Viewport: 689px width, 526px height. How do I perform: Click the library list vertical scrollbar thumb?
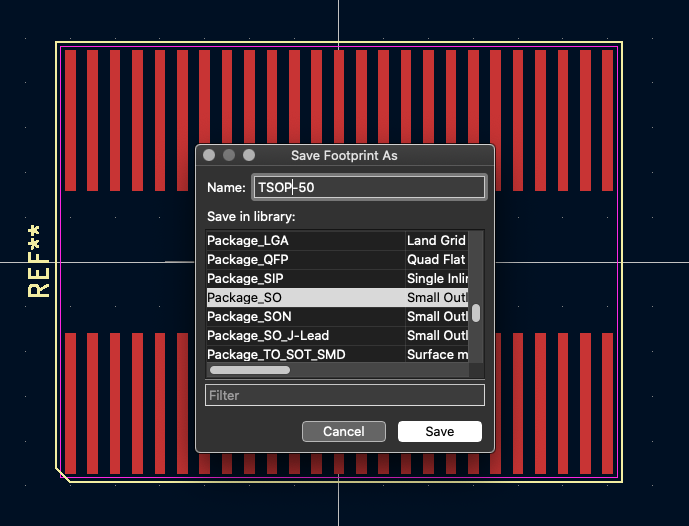[x=476, y=313]
